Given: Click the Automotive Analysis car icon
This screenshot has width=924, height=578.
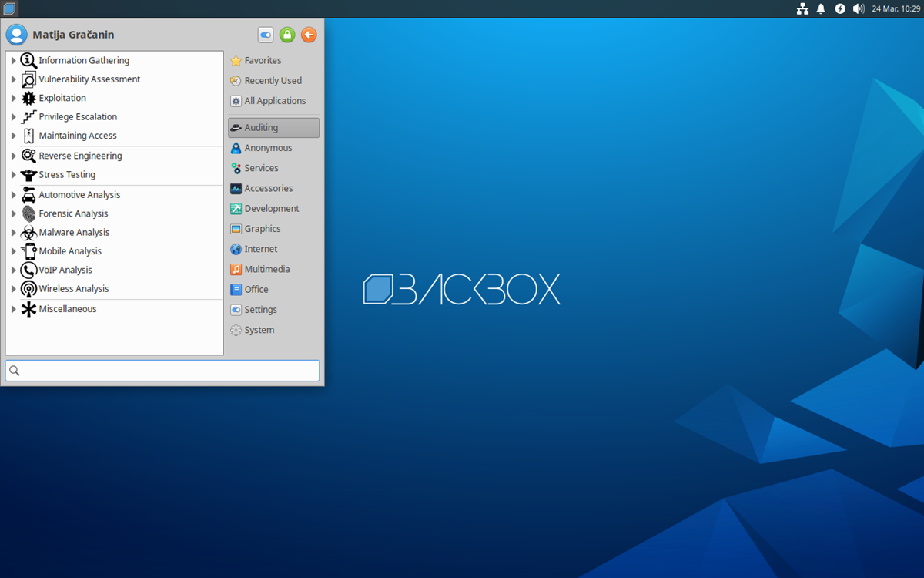Looking at the screenshot, I should point(28,195).
